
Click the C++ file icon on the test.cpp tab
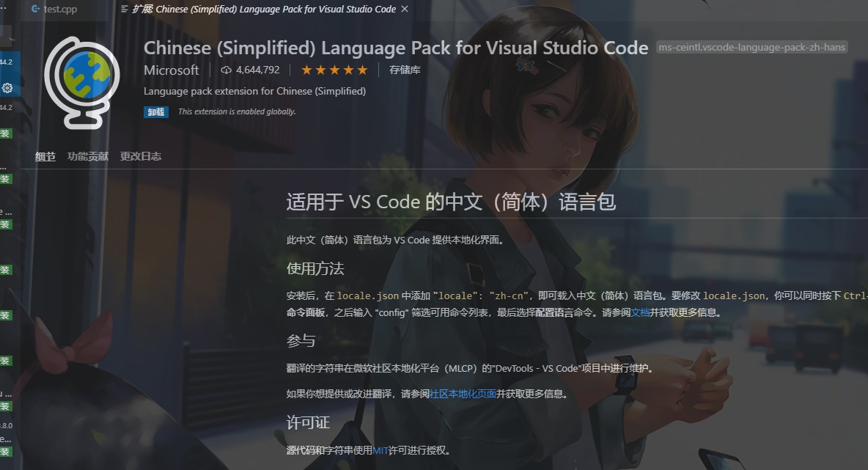(x=35, y=10)
